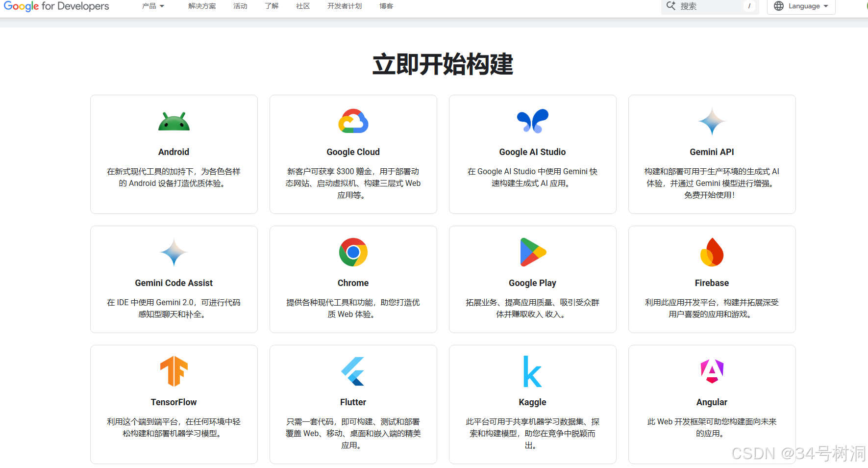Open the Flutter title link
Screen dimensions: 868x468
(x=353, y=402)
